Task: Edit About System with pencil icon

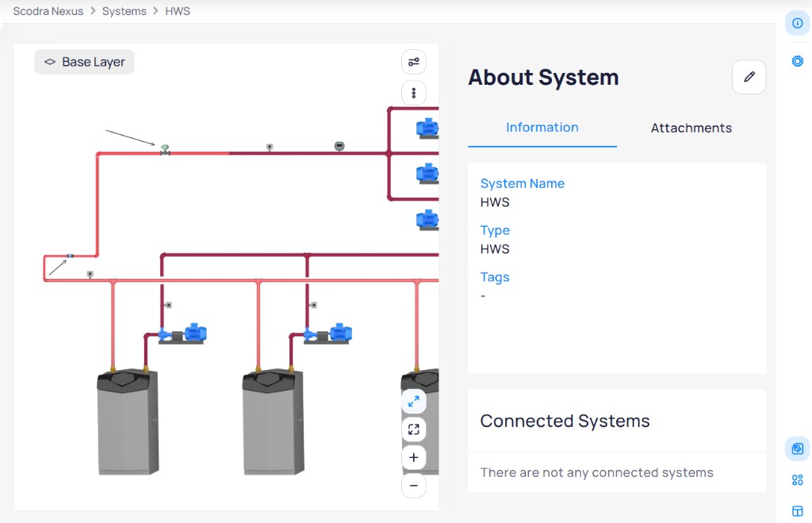Action: point(749,77)
